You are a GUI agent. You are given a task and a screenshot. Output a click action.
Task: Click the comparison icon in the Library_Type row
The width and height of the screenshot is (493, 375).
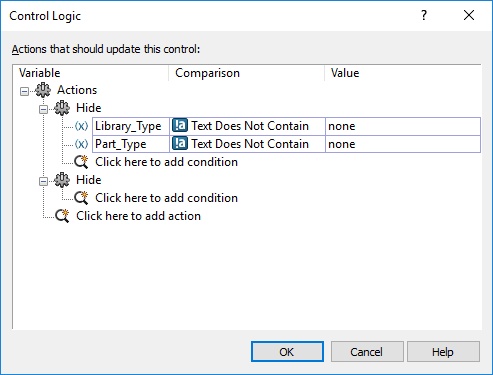[x=180, y=126]
